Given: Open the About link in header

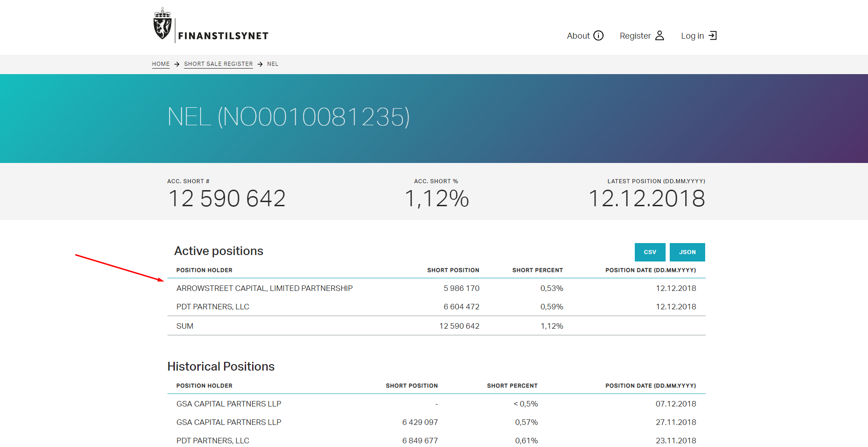Looking at the screenshot, I should [x=585, y=35].
